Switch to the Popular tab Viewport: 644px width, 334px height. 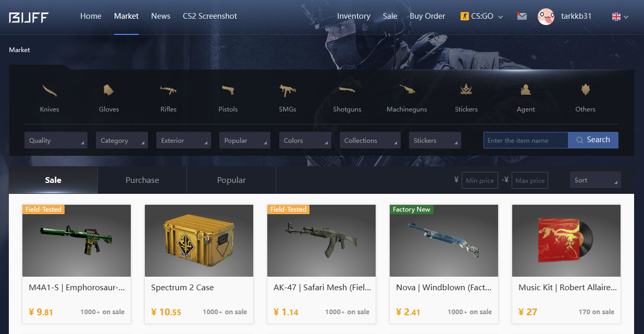231,180
